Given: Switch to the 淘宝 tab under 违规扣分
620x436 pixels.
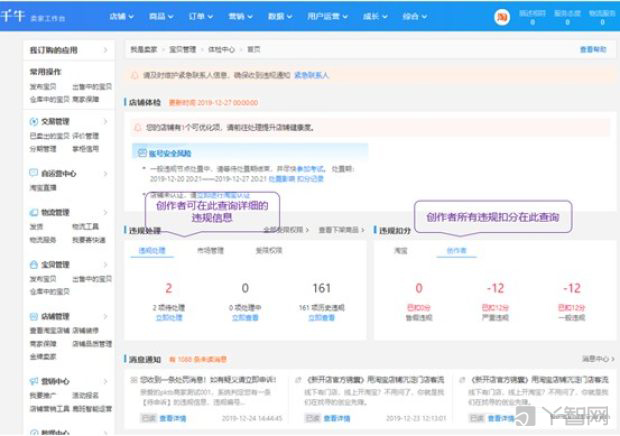Looking at the screenshot, I should pyautogui.click(x=399, y=250).
